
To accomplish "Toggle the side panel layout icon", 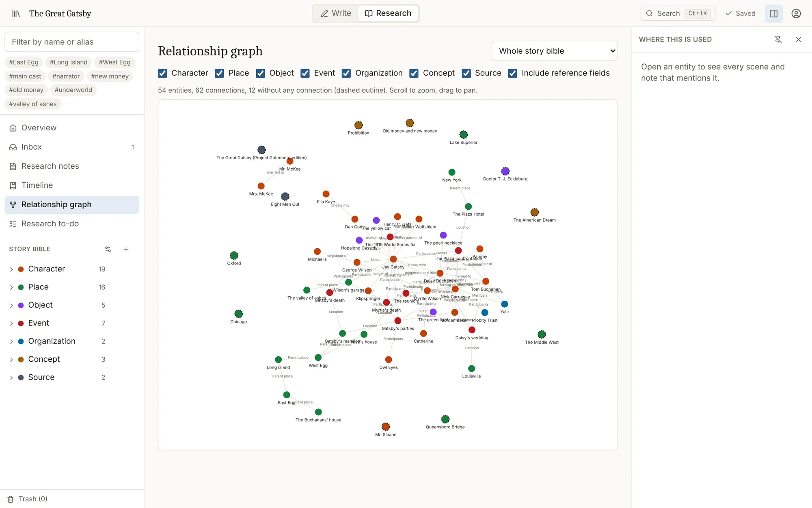I will [773, 13].
